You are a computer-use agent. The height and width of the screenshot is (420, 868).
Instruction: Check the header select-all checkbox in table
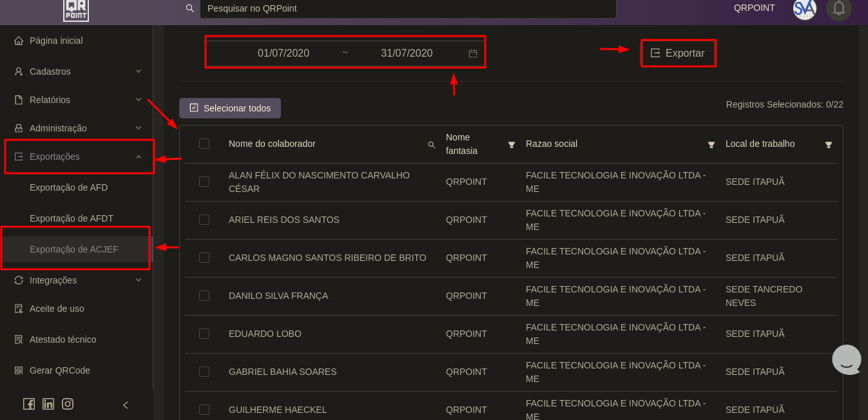point(204,144)
